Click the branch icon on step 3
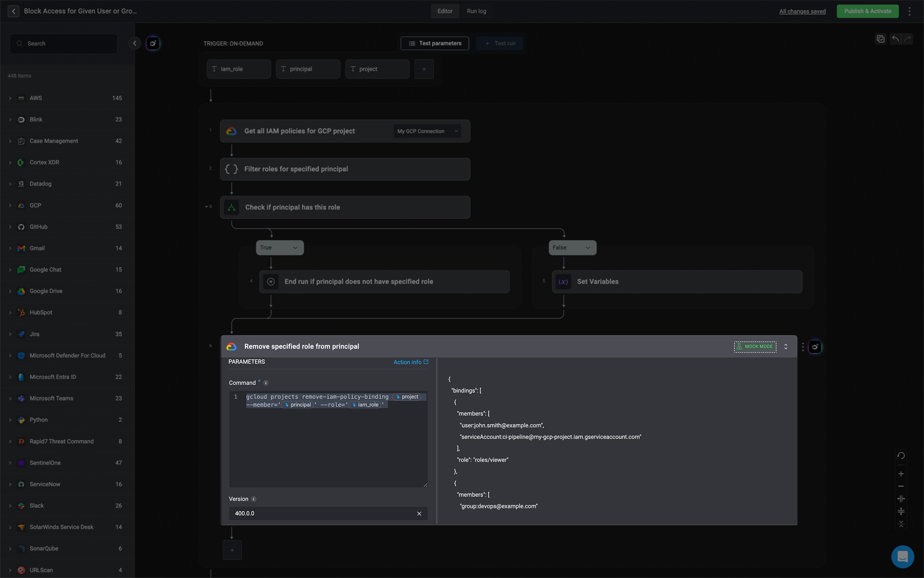This screenshot has height=578, width=924. coord(232,208)
